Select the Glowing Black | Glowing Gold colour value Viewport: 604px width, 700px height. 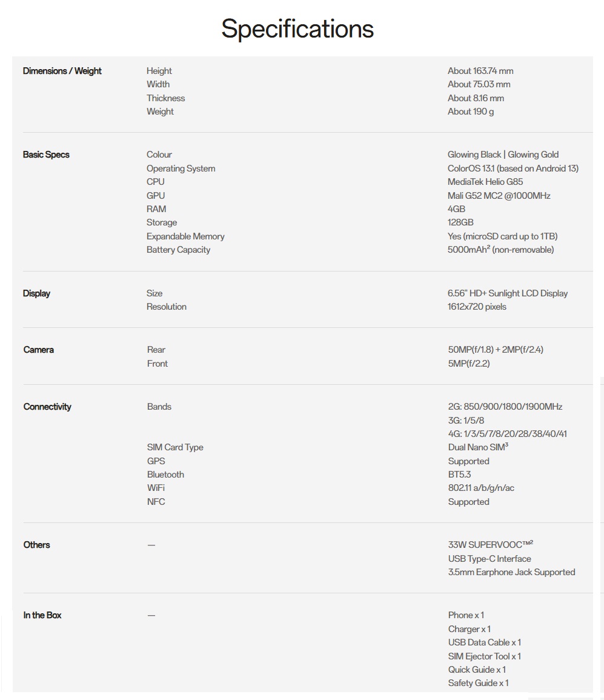coord(503,155)
